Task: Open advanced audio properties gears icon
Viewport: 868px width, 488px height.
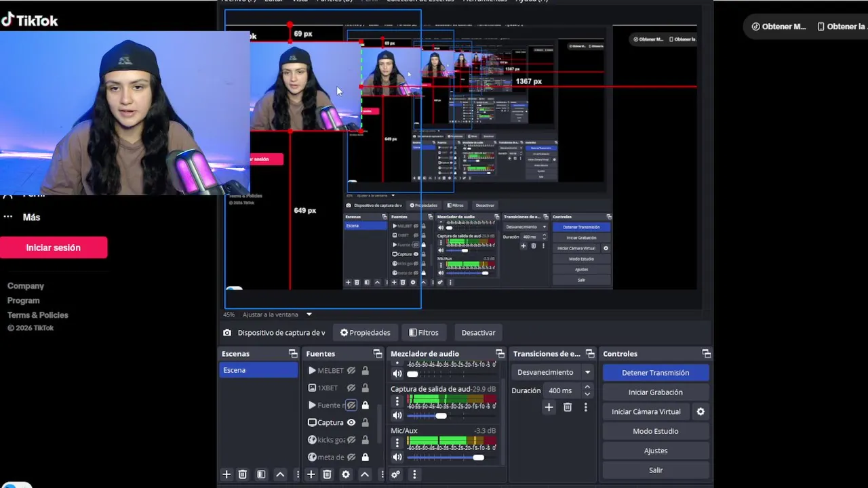Action: [395, 474]
